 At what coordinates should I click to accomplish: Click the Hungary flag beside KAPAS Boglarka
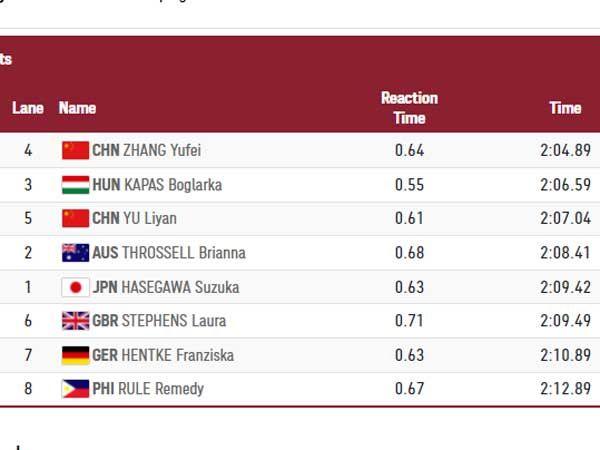coord(75,185)
